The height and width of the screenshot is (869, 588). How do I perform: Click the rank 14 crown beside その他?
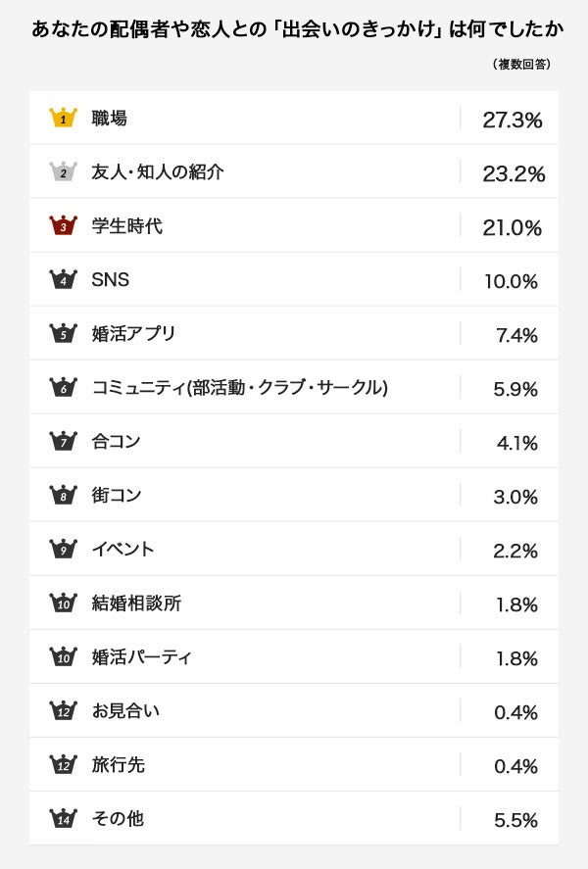[63, 819]
